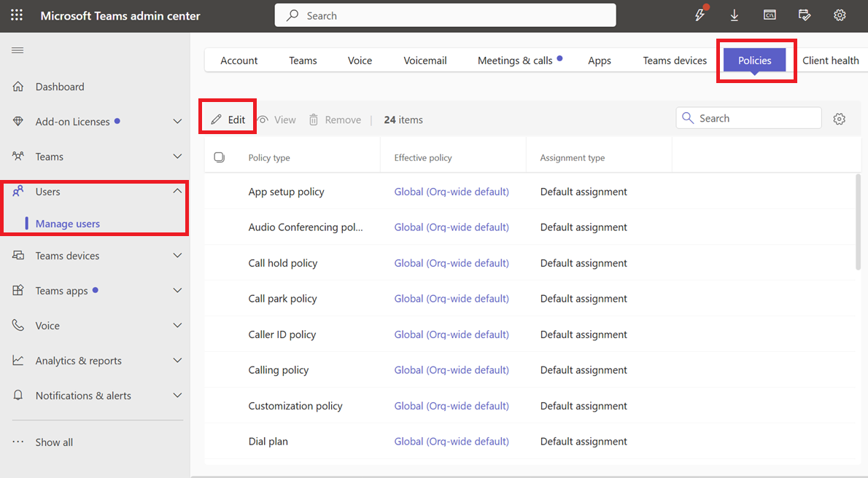Click the Analytics & reports chart icon
Viewport: 868px width, 478px height.
click(18, 360)
